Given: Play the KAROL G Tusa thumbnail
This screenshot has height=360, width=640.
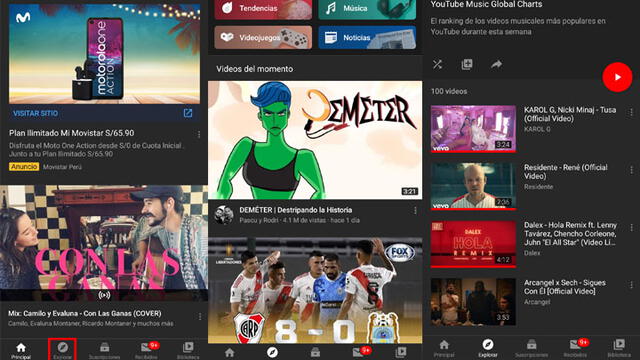Looking at the screenshot, I should click(473, 129).
